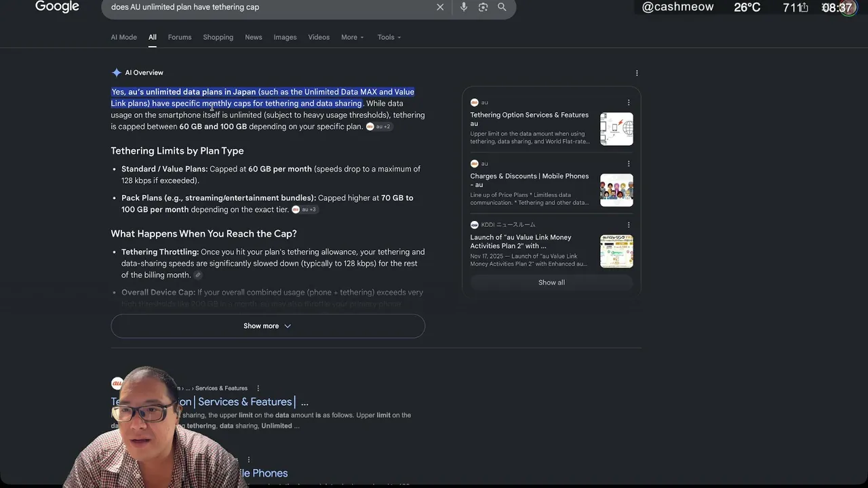
Task: Expand the More search filters dropdown
Action: (x=353, y=37)
